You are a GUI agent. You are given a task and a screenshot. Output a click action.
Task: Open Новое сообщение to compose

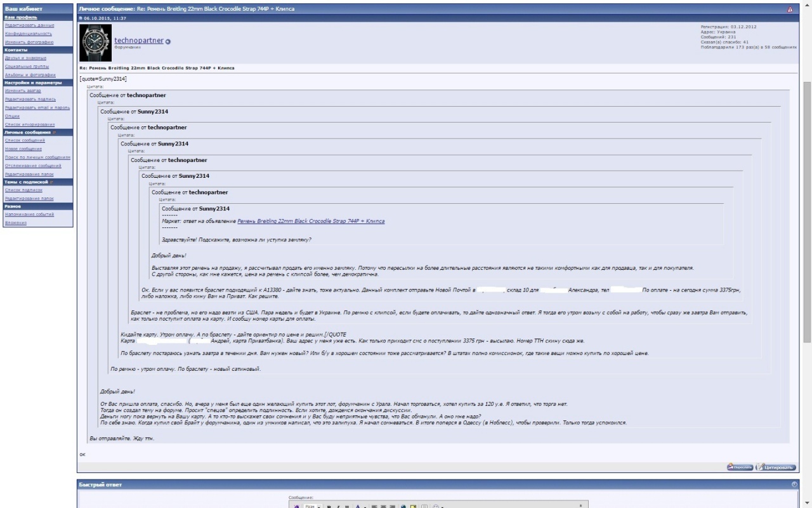[23, 149]
